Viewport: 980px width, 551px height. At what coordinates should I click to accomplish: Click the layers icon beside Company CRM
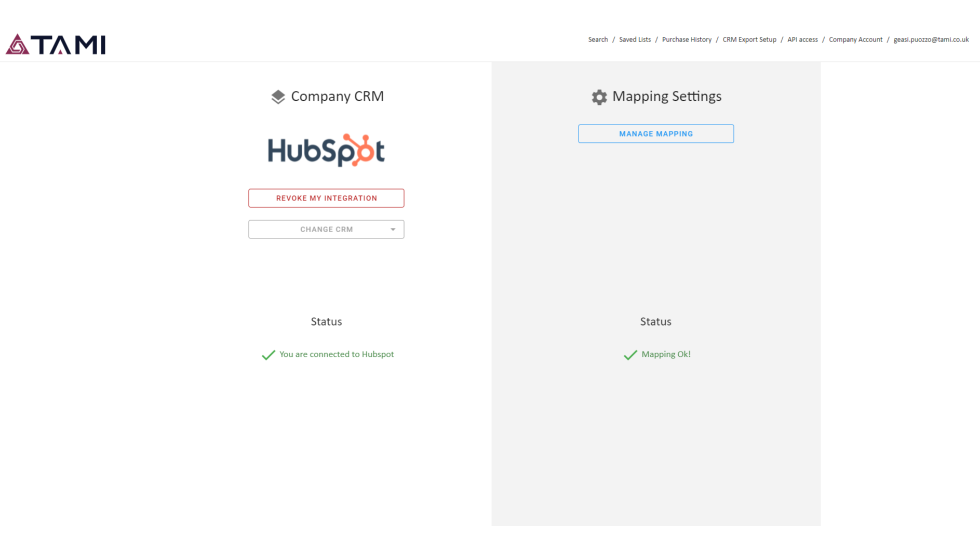(278, 97)
